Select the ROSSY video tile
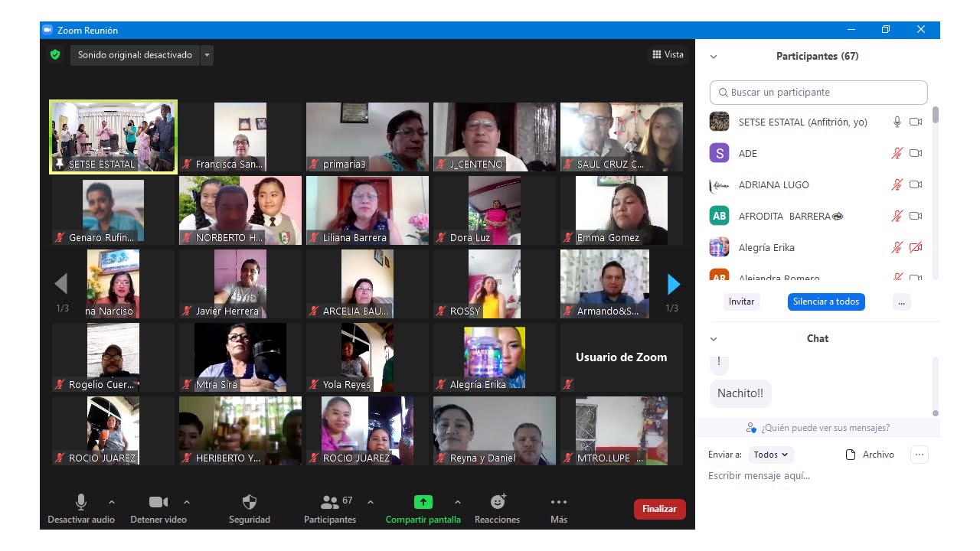Screen dimensions: 980x551 tap(495, 284)
